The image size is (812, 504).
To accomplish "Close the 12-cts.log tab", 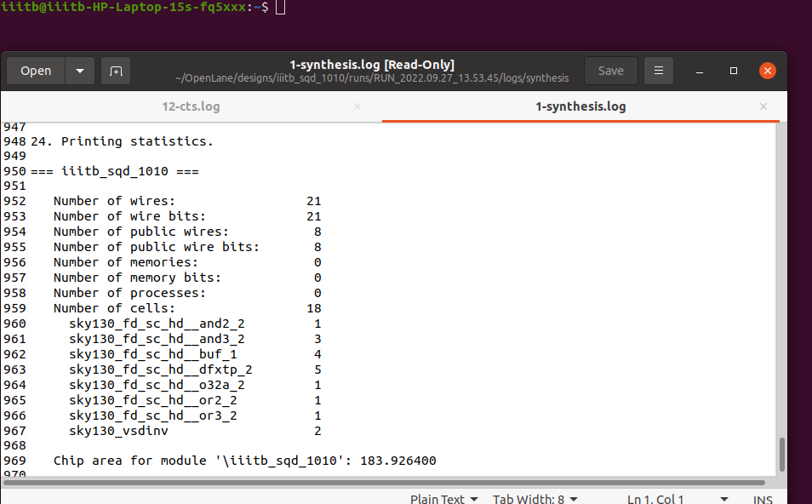I will coord(357,106).
